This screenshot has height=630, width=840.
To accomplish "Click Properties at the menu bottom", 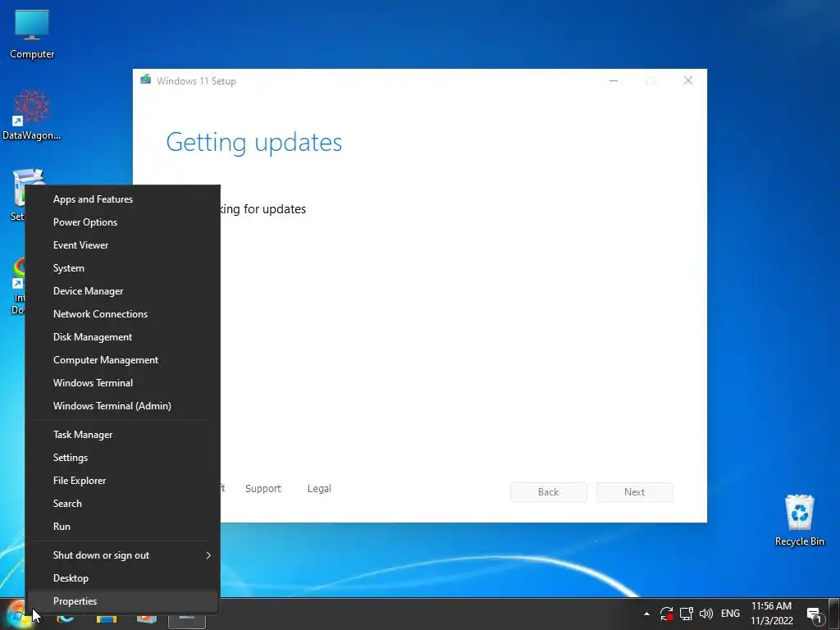I will click(123, 601).
